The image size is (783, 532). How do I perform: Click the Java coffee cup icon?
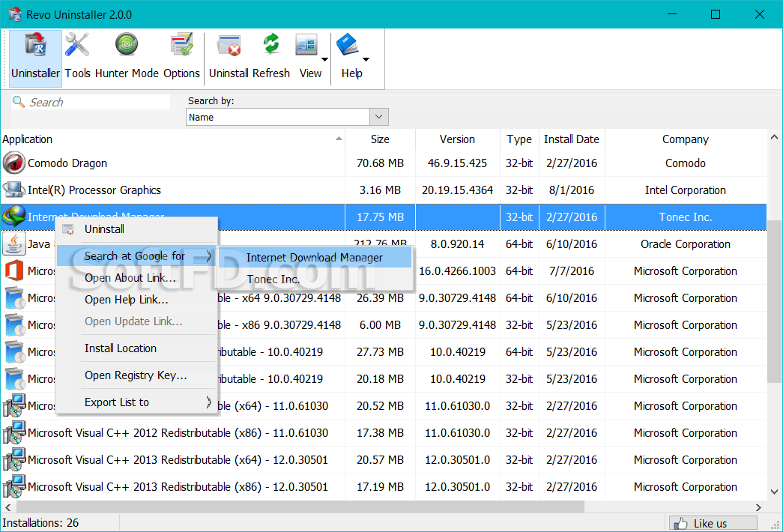point(14,244)
